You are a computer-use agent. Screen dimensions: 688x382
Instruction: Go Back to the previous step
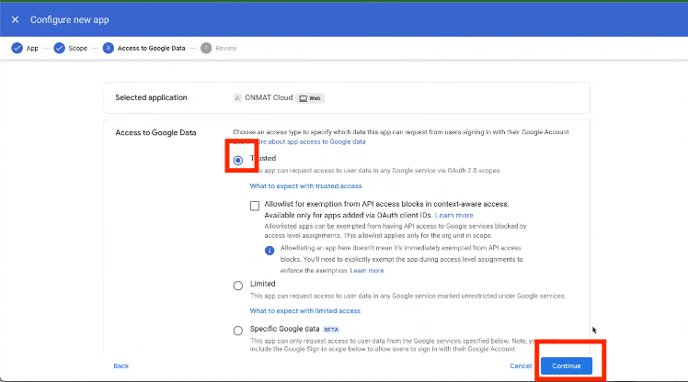[x=121, y=366]
